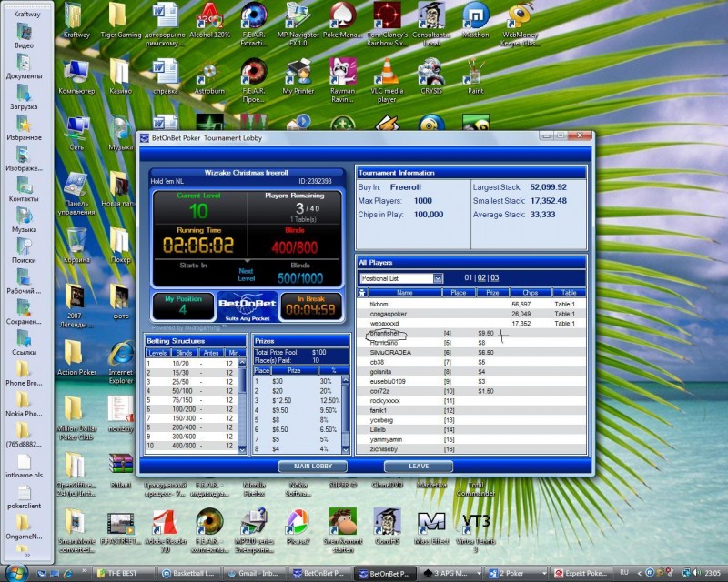This screenshot has height=582, width=728.
Task: Launch Mass Effect desktop shortcut
Action: coord(431,527)
